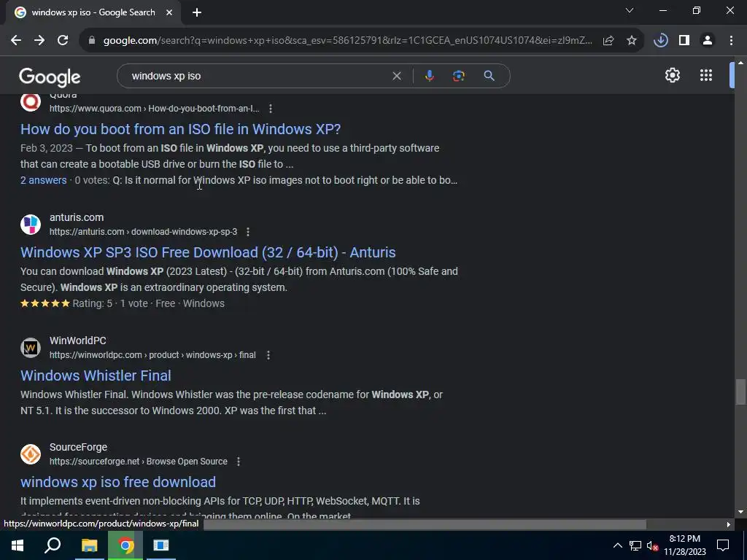The width and height of the screenshot is (747, 560).
Task: Open tab search chevron in title bar
Action: coord(630,10)
